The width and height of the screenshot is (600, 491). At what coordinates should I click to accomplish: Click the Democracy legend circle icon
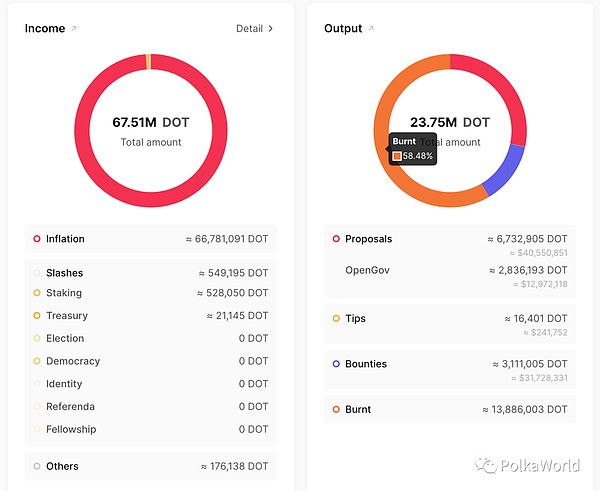[37, 361]
